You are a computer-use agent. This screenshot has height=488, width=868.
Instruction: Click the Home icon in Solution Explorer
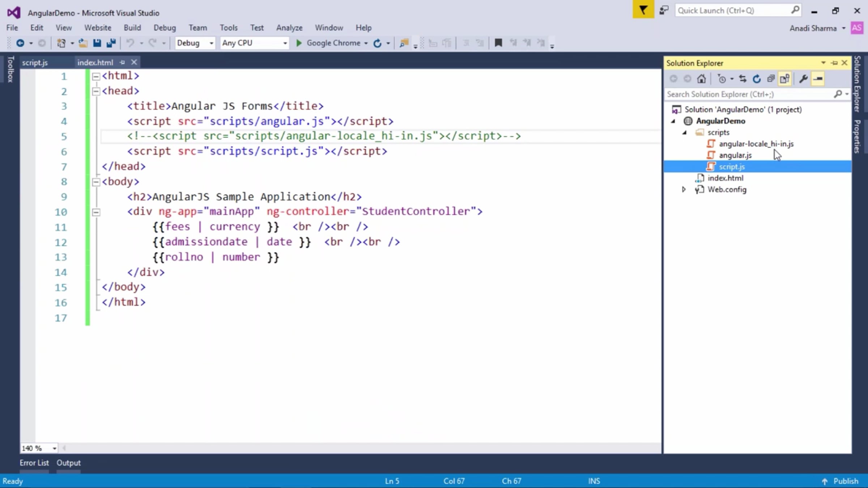point(702,79)
